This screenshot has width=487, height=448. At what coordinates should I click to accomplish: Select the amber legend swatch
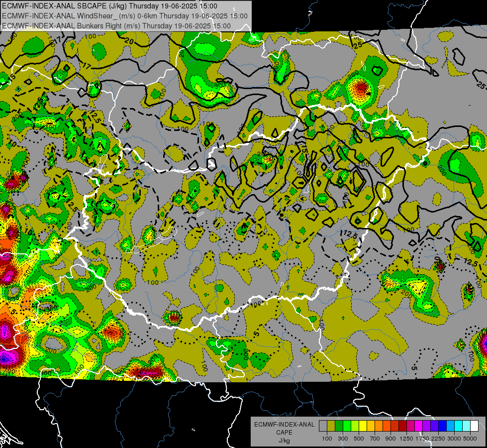(x=371, y=426)
